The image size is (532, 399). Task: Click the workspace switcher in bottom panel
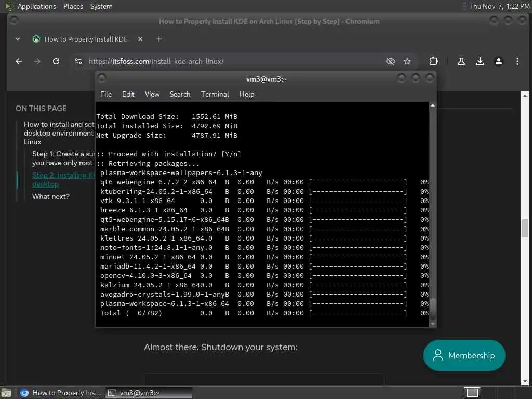coord(472,393)
